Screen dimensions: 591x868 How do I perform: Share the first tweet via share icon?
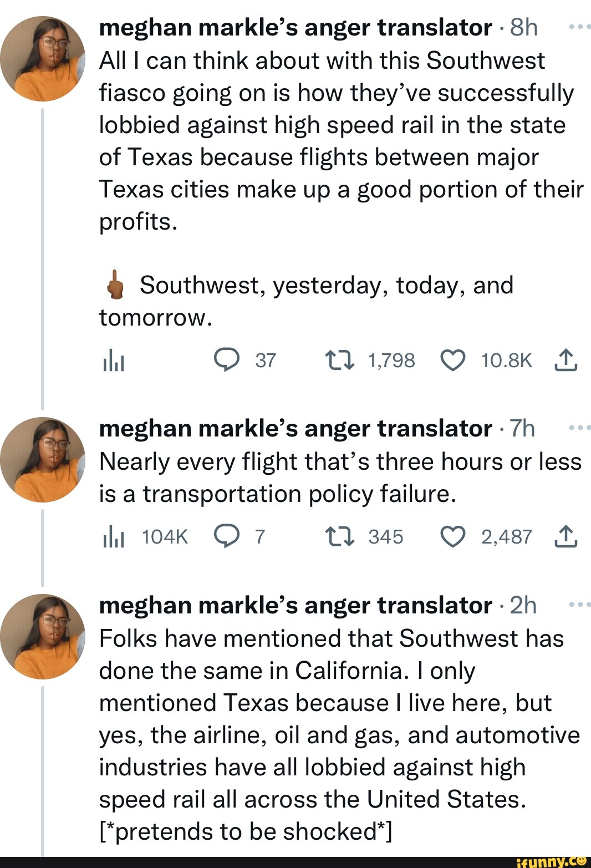click(x=565, y=360)
